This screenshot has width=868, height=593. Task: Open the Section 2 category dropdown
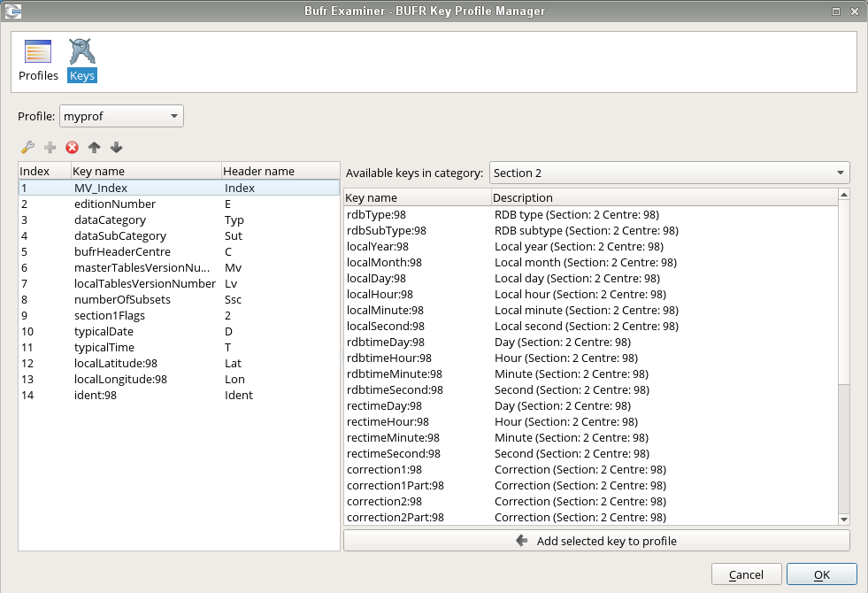pos(669,173)
